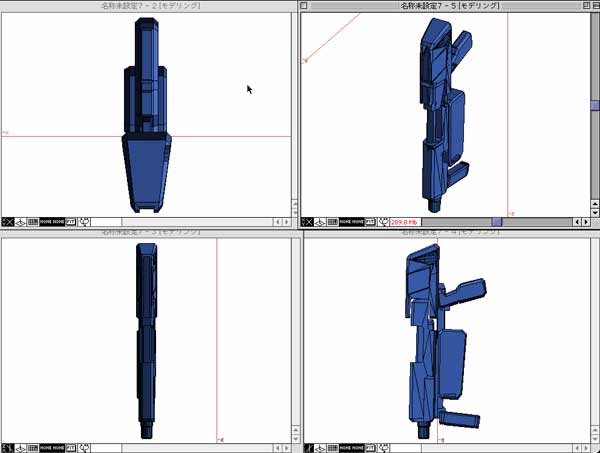Click scroll right arrow in window 7-2
This screenshot has height=453, width=600.
[287, 222]
